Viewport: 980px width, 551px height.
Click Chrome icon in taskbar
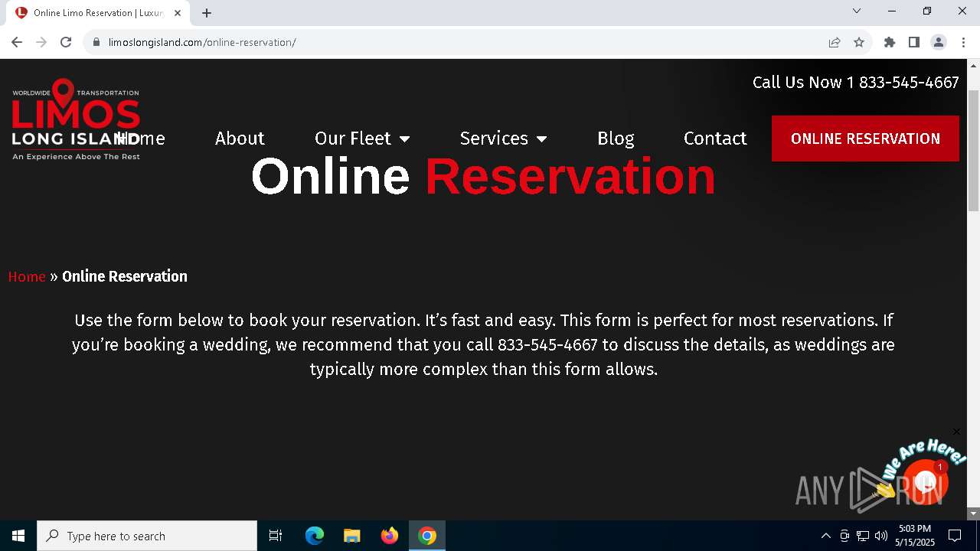pyautogui.click(x=427, y=536)
